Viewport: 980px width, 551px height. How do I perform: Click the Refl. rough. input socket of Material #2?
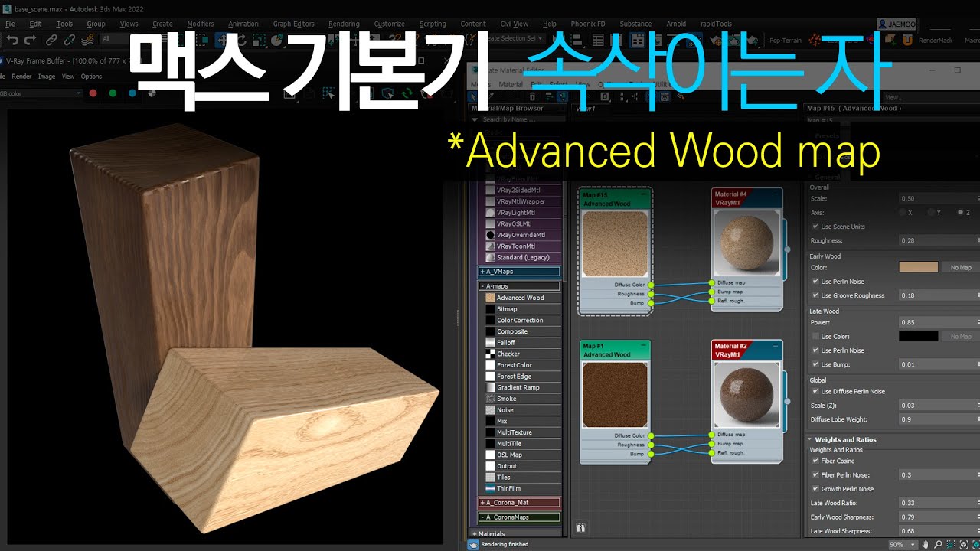click(712, 452)
